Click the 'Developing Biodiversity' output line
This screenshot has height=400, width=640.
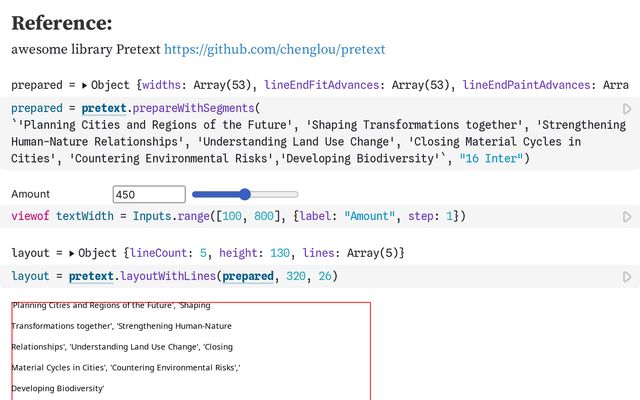tap(58, 388)
